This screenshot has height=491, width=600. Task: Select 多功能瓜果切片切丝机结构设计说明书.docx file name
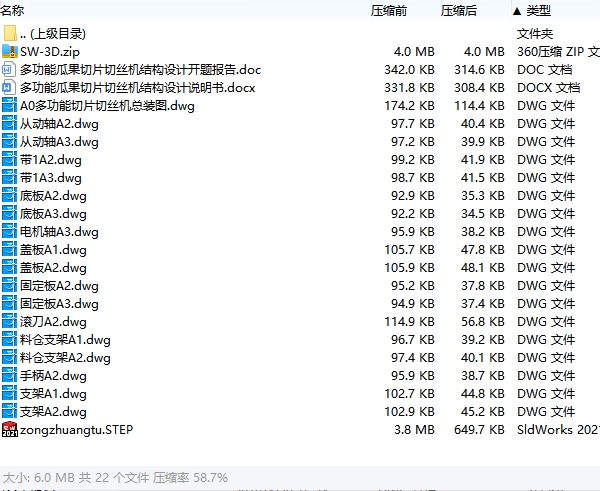[x=137, y=88]
